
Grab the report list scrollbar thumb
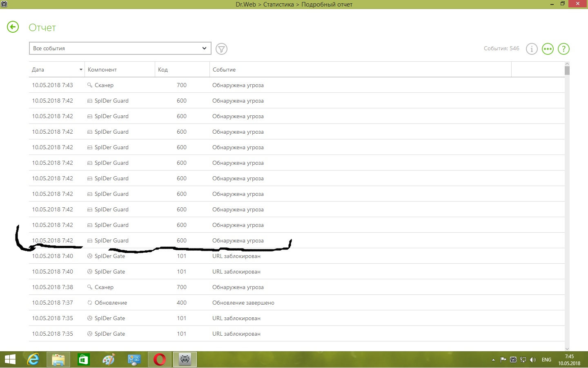click(x=567, y=71)
